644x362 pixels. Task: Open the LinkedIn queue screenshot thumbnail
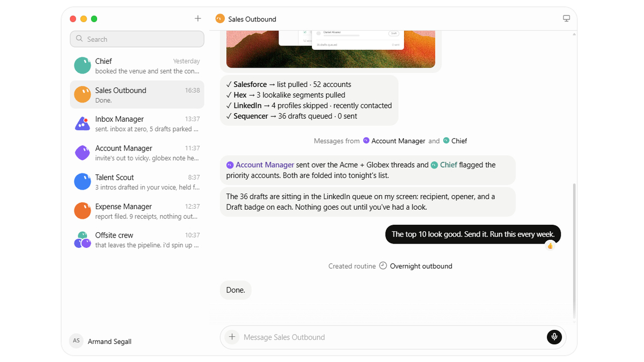[x=331, y=49]
